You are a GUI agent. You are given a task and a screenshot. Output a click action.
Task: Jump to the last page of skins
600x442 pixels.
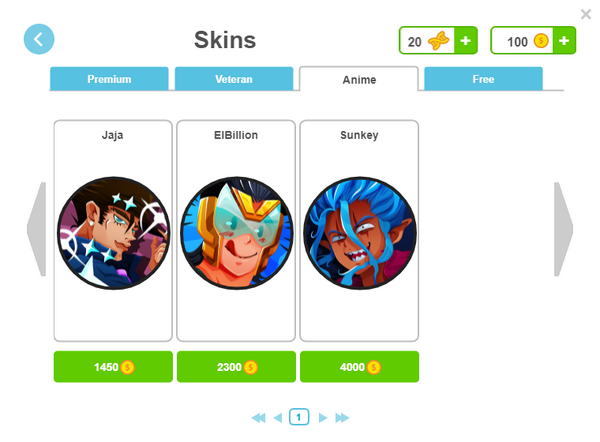click(342, 418)
